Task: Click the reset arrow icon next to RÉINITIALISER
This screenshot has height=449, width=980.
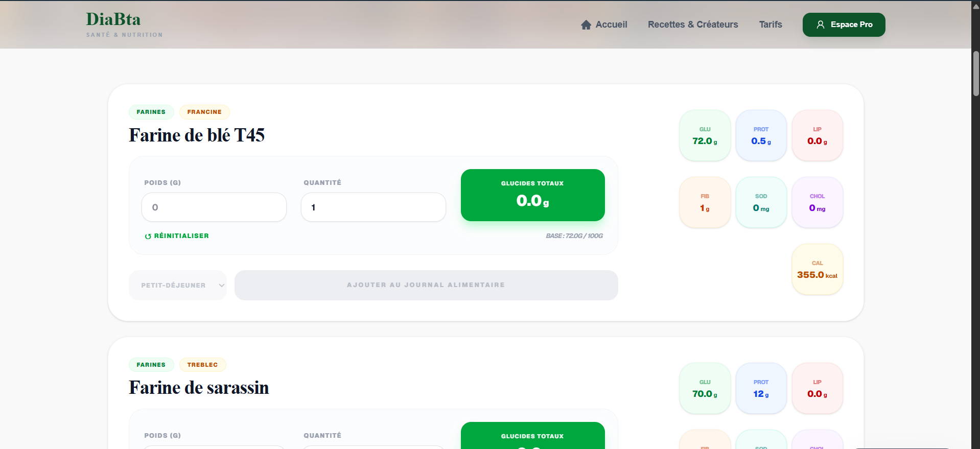Action: point(148,236)
